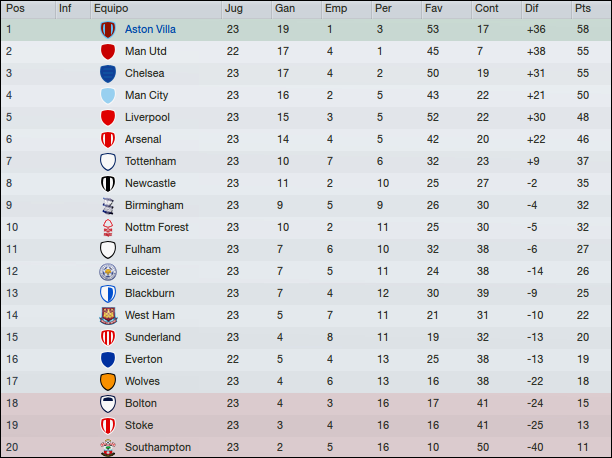The width and height of the screenshot is (612, 458).
Task: Select the Leicester fox crest
Action: [x=108, y=272]
